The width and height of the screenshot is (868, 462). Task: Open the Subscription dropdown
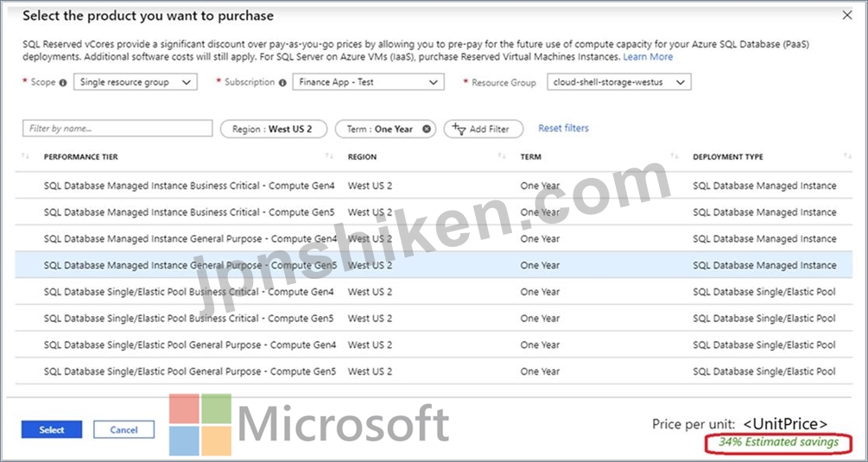pyautogui.click(x=368, y=82)
